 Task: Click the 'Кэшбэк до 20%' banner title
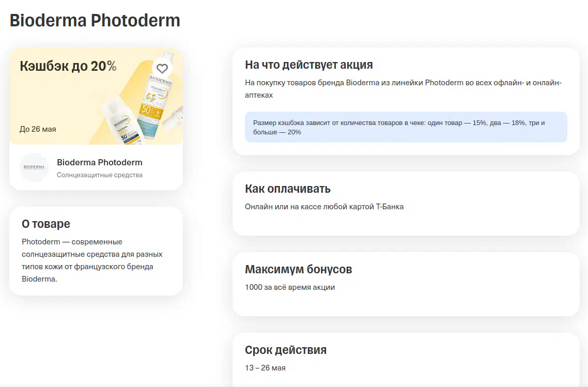(x=68, y=66)
